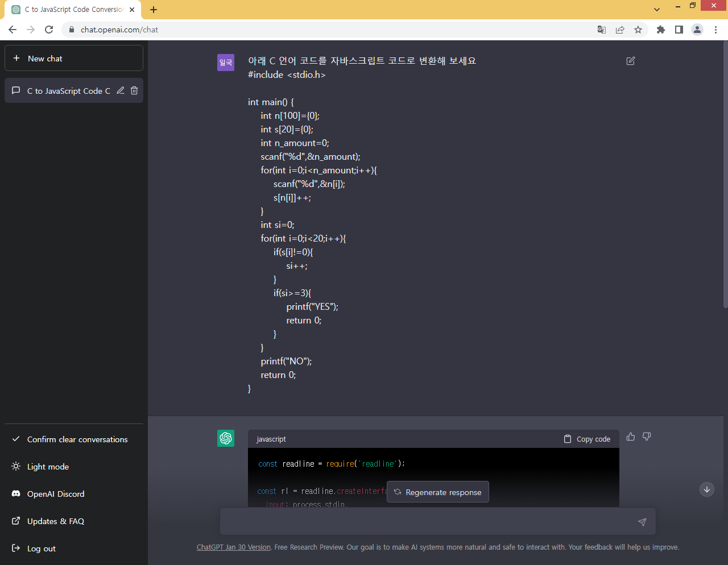This screenshot has width=728, height=565.
Task: Jump to bottom with the down arrow button
Action: 707,489
